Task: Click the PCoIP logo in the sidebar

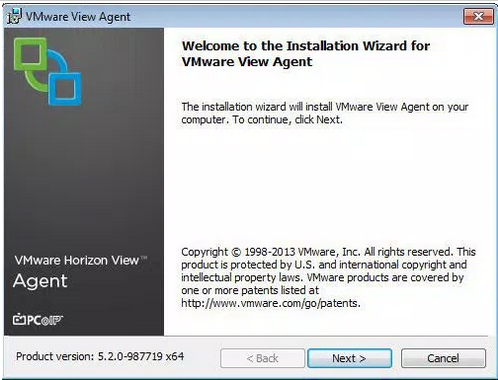Action: coord(38,320)
